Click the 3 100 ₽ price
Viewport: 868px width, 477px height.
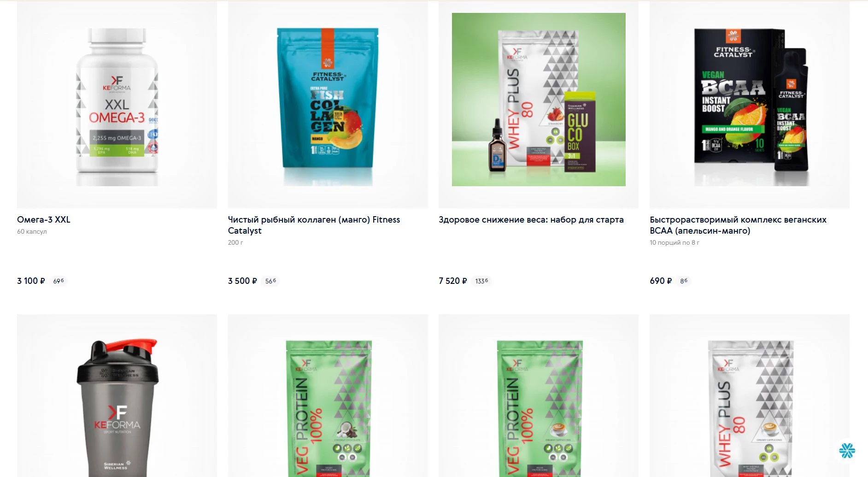(31, 281)
